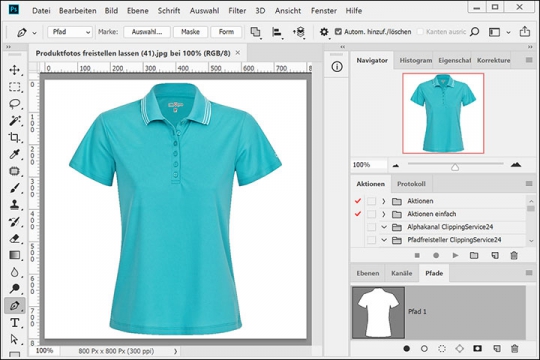Choose the Eraser tool

point(14,238)
